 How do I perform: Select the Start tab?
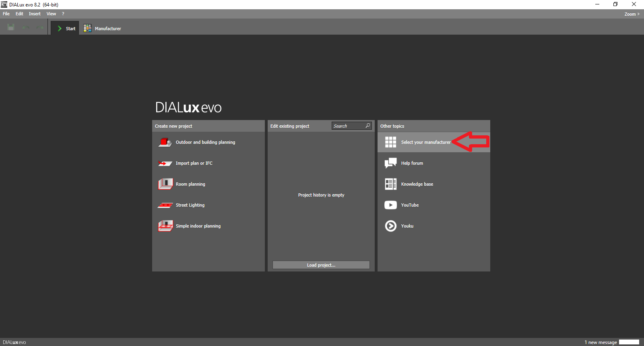click(66, 29)
